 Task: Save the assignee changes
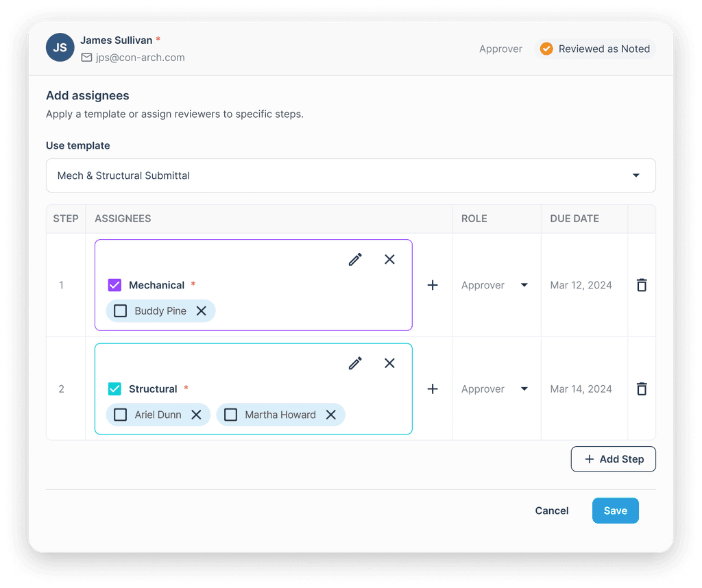tap(615, 511)
